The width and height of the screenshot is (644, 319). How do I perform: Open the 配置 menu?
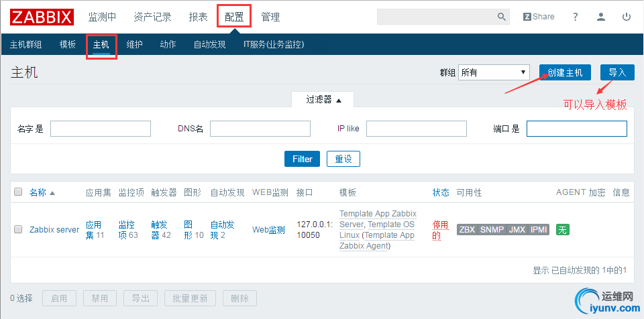[x=234, y=17]
